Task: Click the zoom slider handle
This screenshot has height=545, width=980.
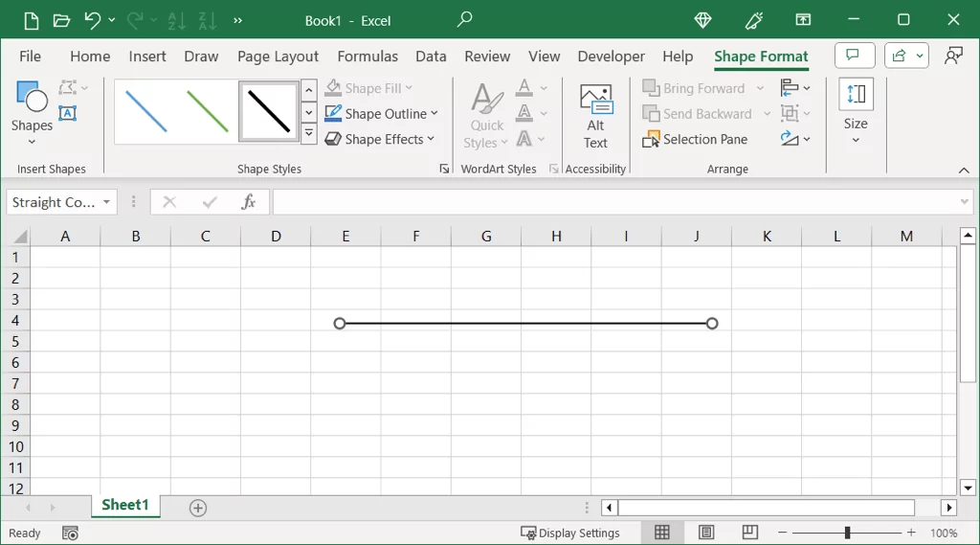Action: click(x=847, y=533)
